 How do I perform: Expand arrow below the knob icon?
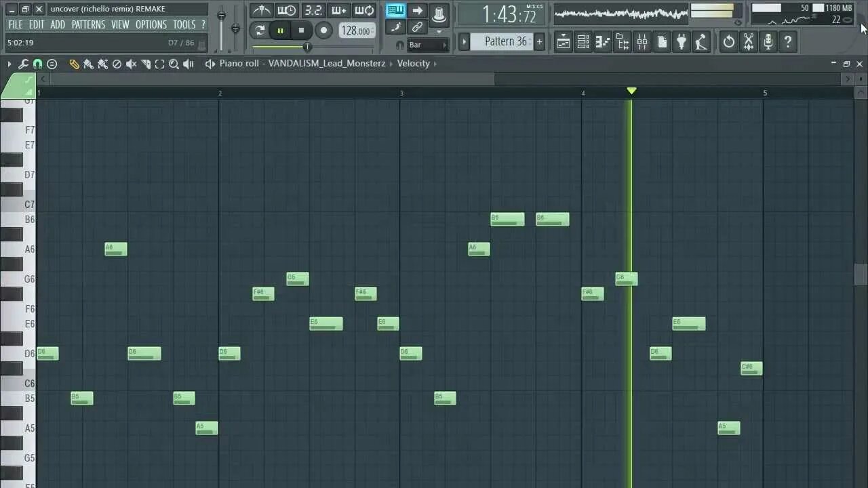[439, 31]
